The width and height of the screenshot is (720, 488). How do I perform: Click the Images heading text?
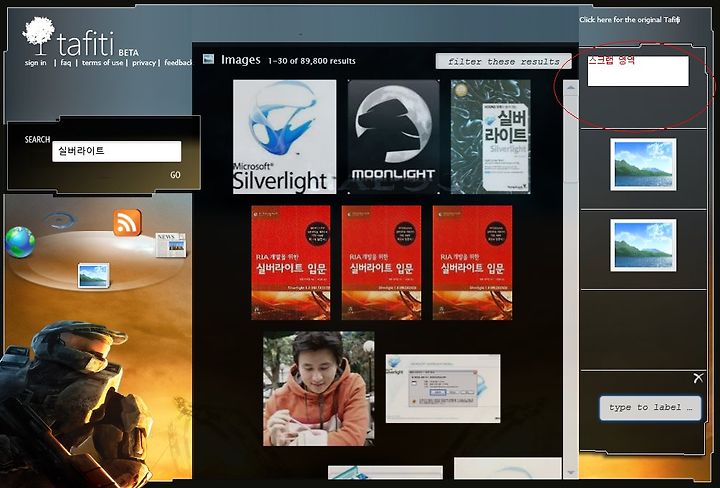click(x=241, y=60)
